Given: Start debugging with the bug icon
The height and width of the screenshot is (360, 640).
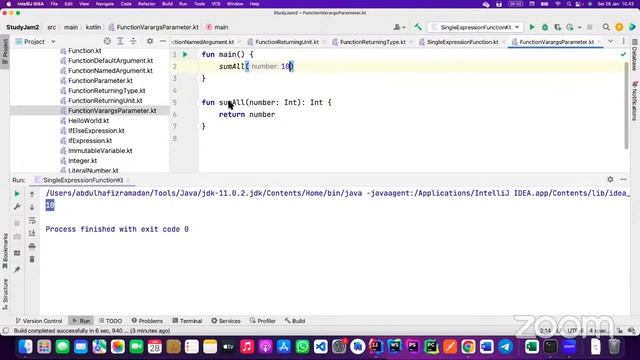Looking at the screenshot, I should coord(545,27).
